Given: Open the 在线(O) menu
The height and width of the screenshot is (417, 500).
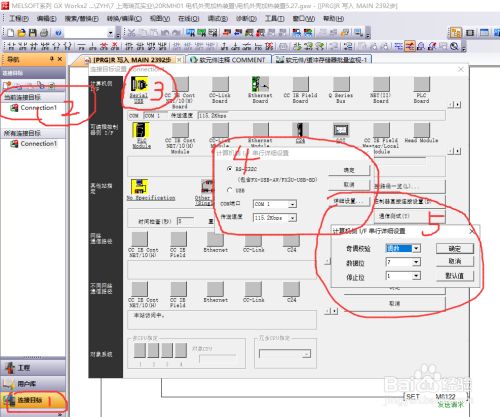Looking at the screenshot, I should (188, 18).
